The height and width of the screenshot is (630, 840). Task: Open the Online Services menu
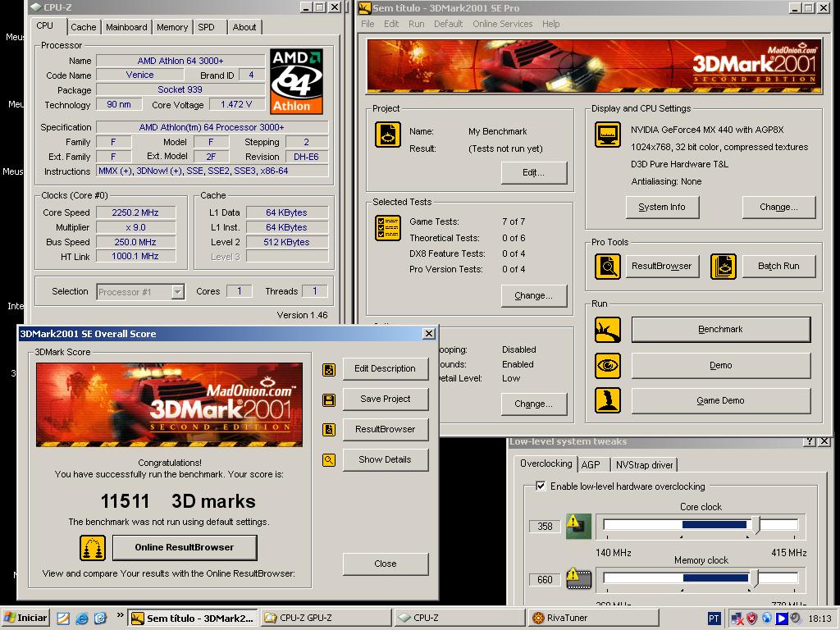503,24
